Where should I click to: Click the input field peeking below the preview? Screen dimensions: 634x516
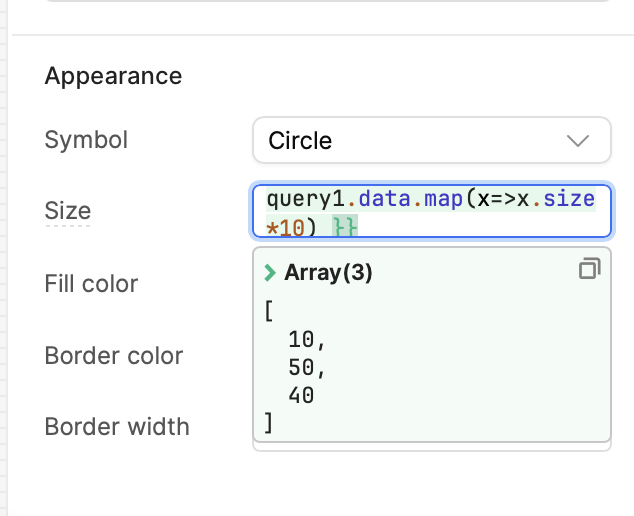(x=431, y=447)
